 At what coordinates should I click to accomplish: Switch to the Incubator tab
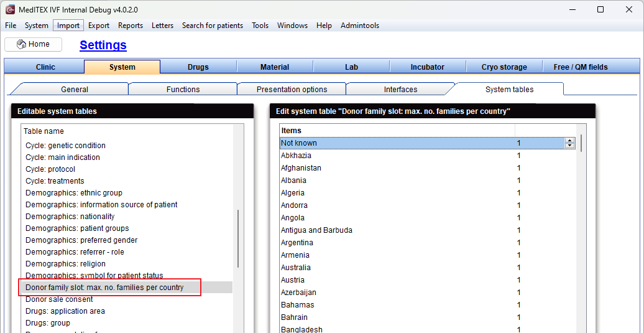[x=428, y=67]
